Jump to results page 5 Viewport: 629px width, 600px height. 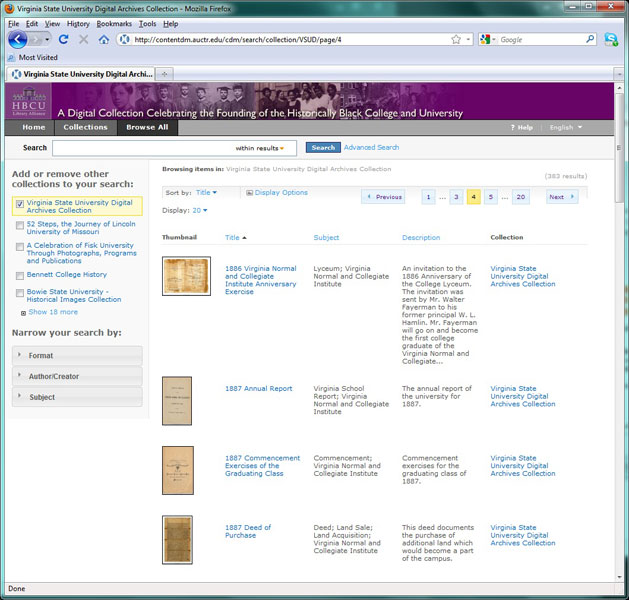coord(491,197)
